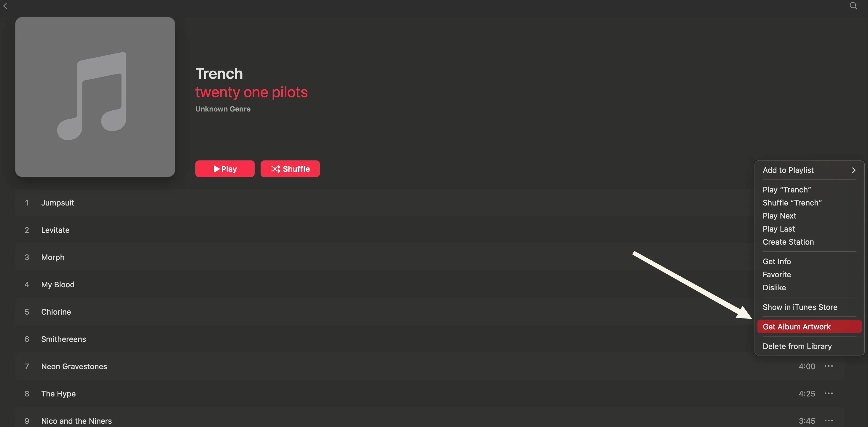The image size is (868, 427).
Task: Open more options for Neon Gravestones
Action: (x=829, y=366)
